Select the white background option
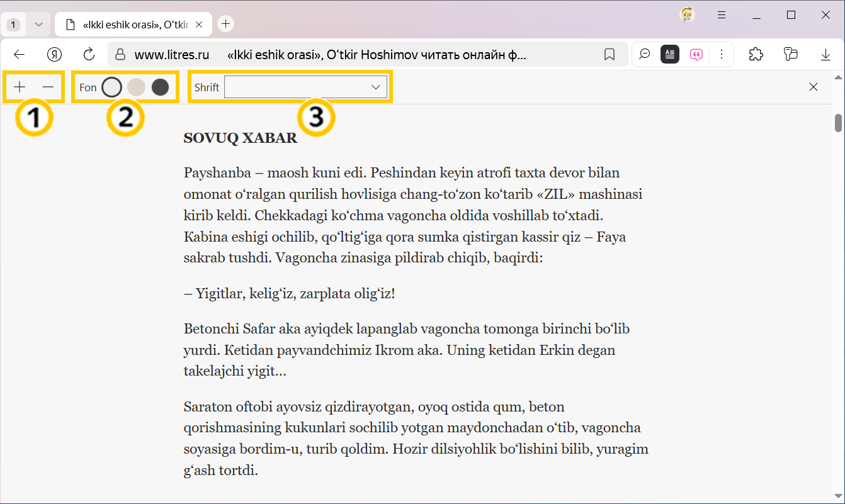Image resolution: width=845 pixels, height=504 pixels. tap(111, 87)
